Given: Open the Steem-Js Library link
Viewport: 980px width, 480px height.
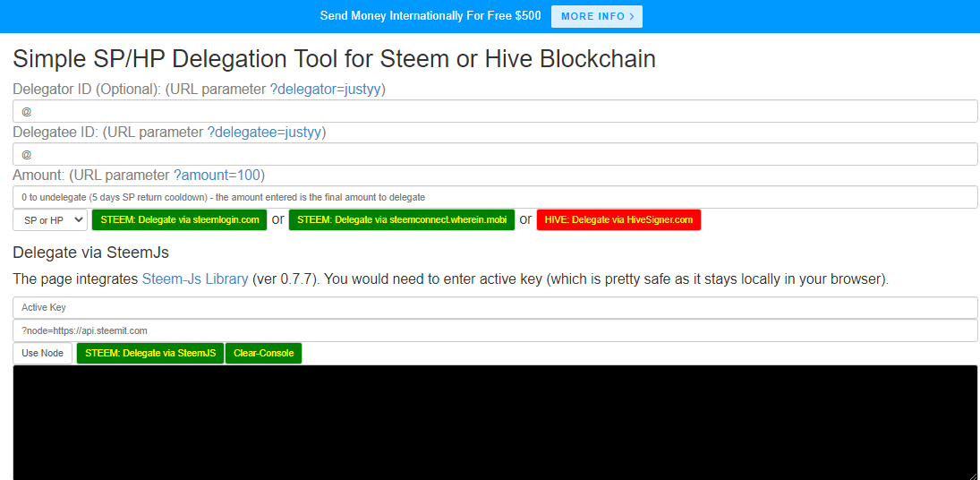Looking at the screenshot, I should 195,279.
